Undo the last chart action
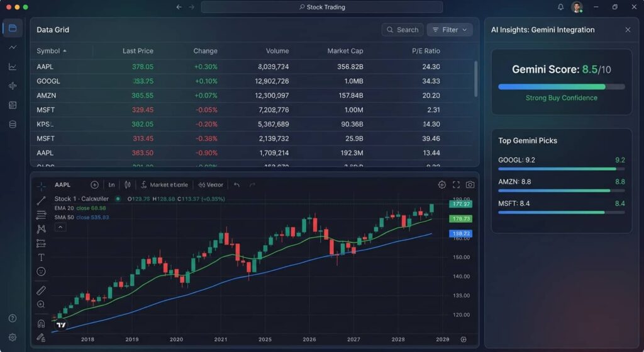644x352 pixels. [x=236, y=185]
